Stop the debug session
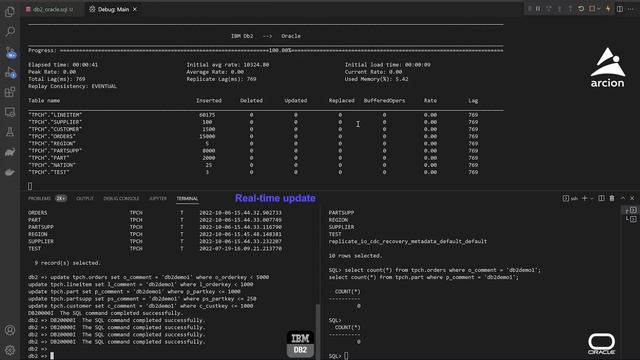640x360 pixels. click(x=591, y=9)
